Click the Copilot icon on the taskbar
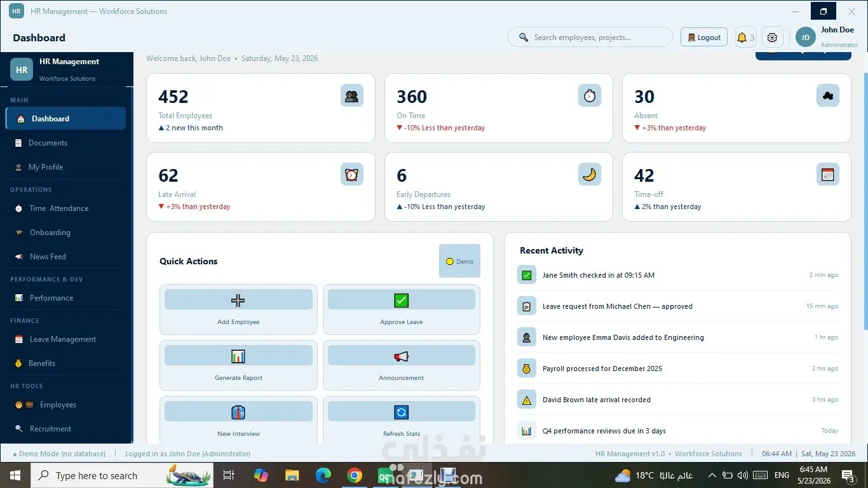Screen dimensions: 868x488 point(261,475)
